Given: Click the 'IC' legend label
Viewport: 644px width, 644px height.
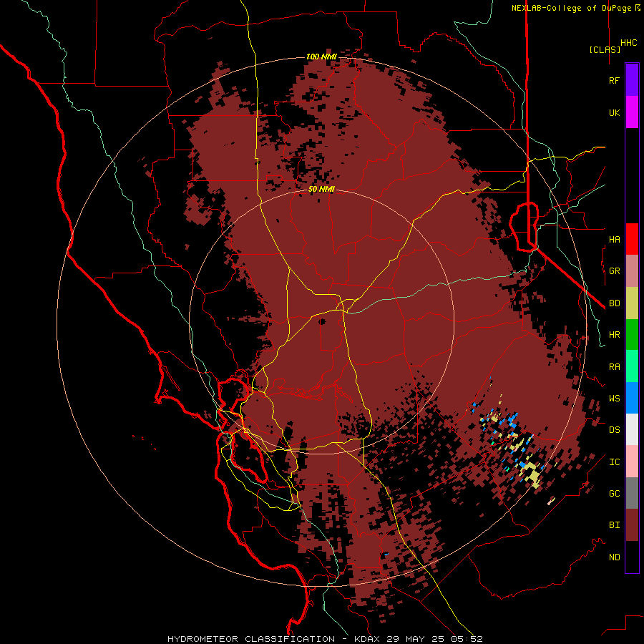Looking at the screenshot, I should 615,462.
